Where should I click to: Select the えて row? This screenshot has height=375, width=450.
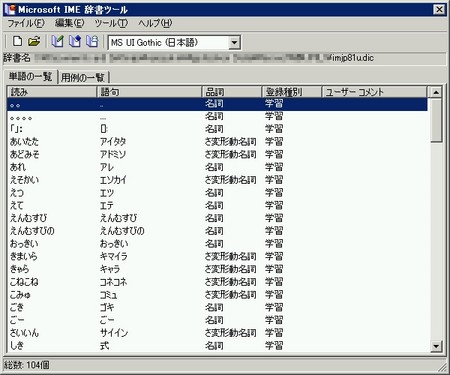click(x=217, y=205)
